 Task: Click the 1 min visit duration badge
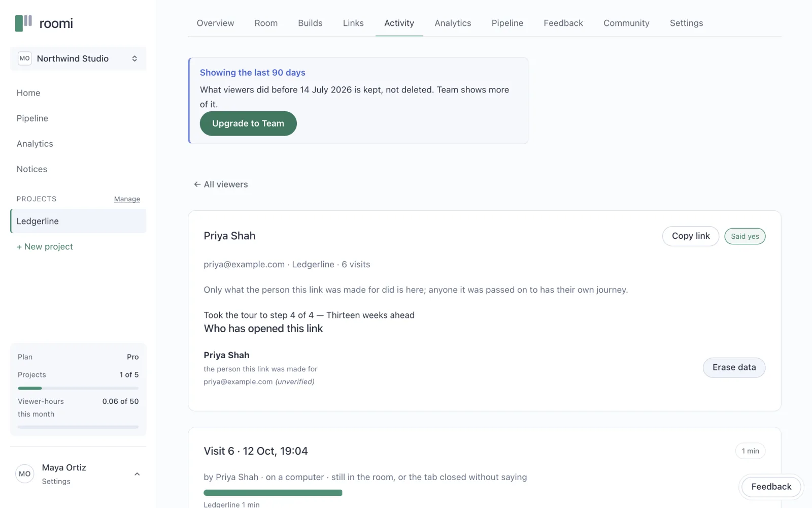(x=750, y=451)
